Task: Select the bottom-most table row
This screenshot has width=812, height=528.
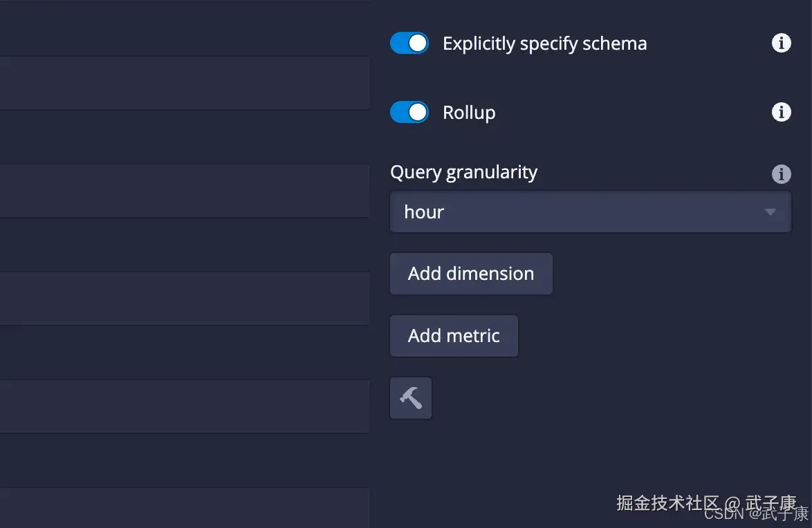Action: 184,508
